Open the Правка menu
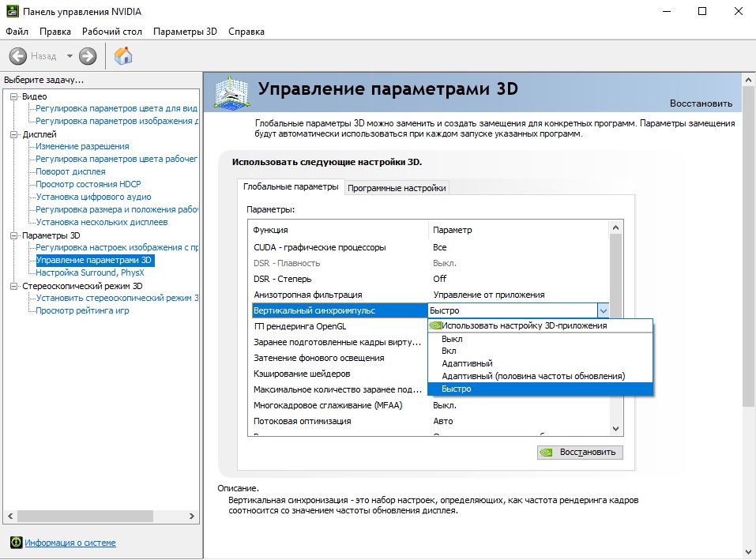This screenshot has height=560, width=756. point(55,32)
